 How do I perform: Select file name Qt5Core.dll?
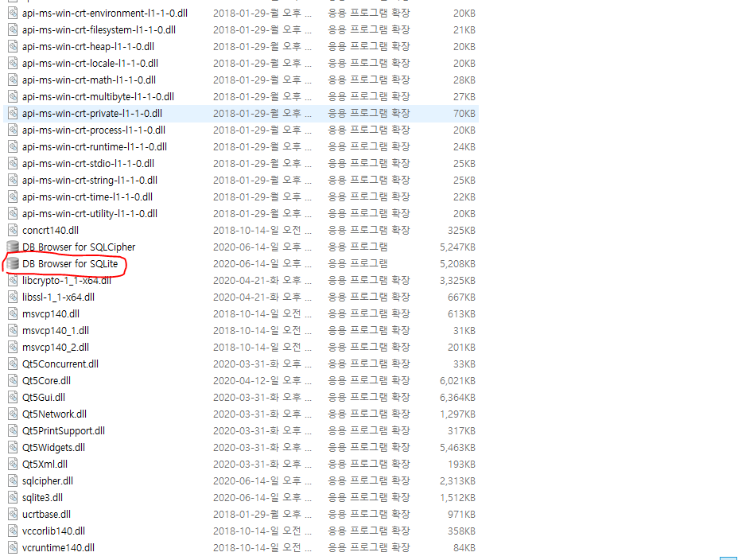pyautogui.click(x=46, y=380)
